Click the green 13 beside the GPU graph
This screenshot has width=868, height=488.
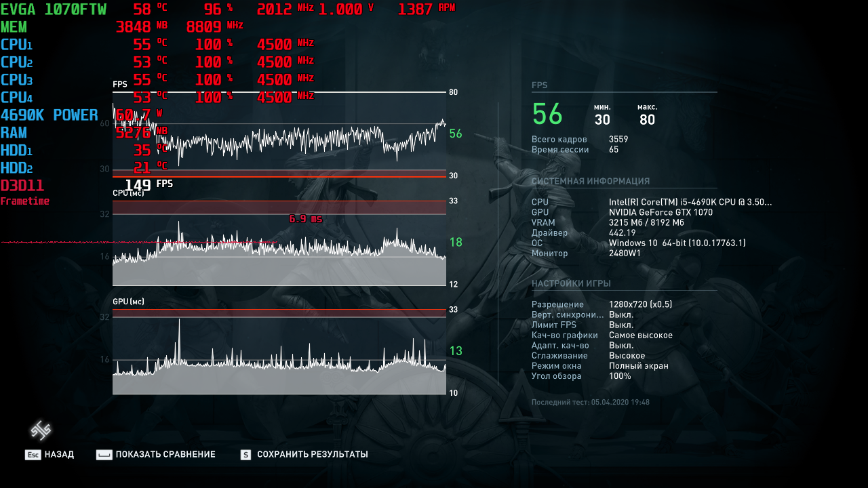(456, 350)
